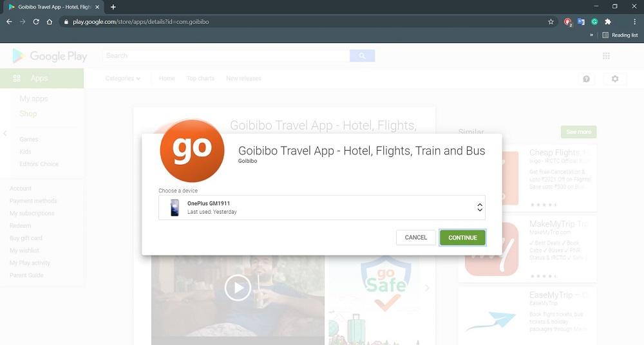Open the Extensions puzzle icon
The height and width of the screenshot is (345, 644).
608,22
